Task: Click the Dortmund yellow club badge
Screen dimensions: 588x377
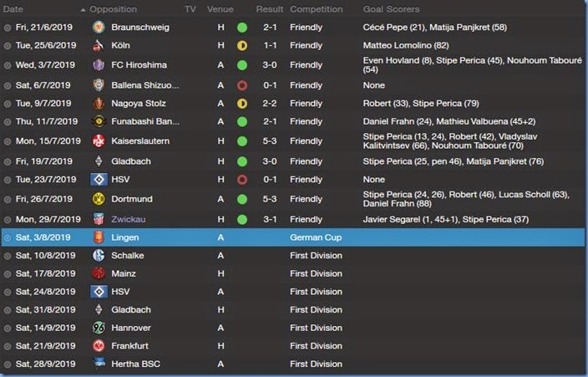Action: click(x=99, y=199)
